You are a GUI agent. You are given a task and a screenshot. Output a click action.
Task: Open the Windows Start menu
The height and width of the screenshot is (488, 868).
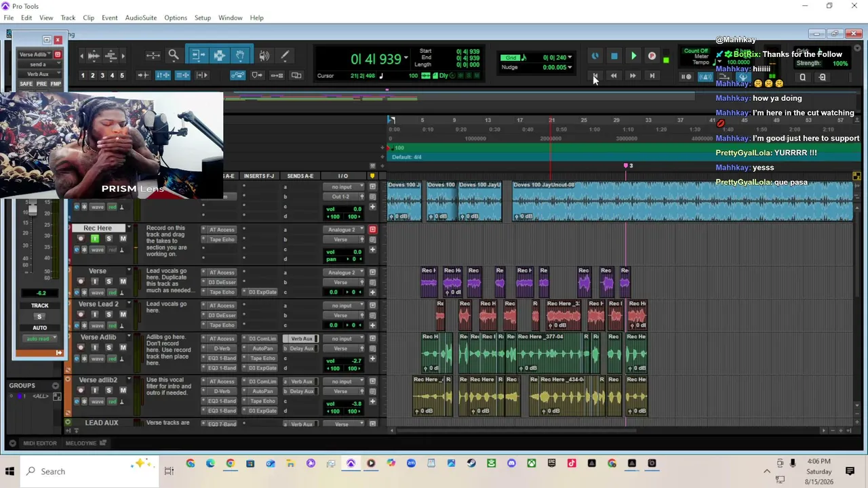pos(9,471)
